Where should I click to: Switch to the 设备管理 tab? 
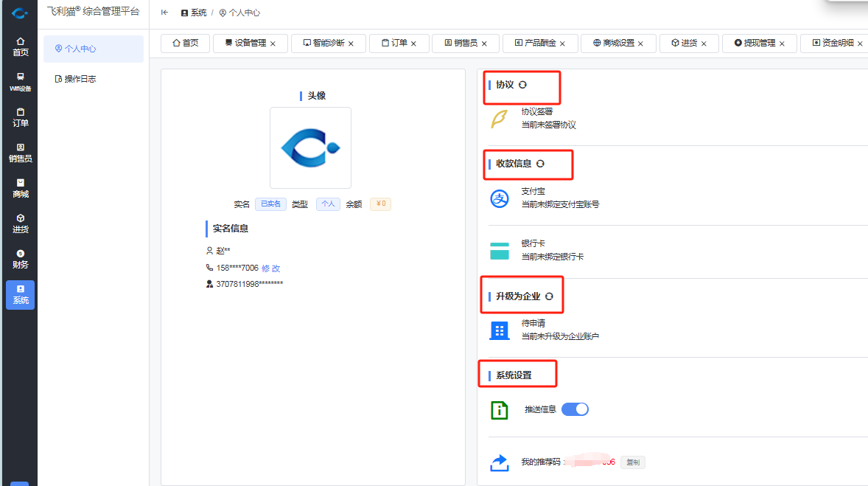[x=245, y=44]
